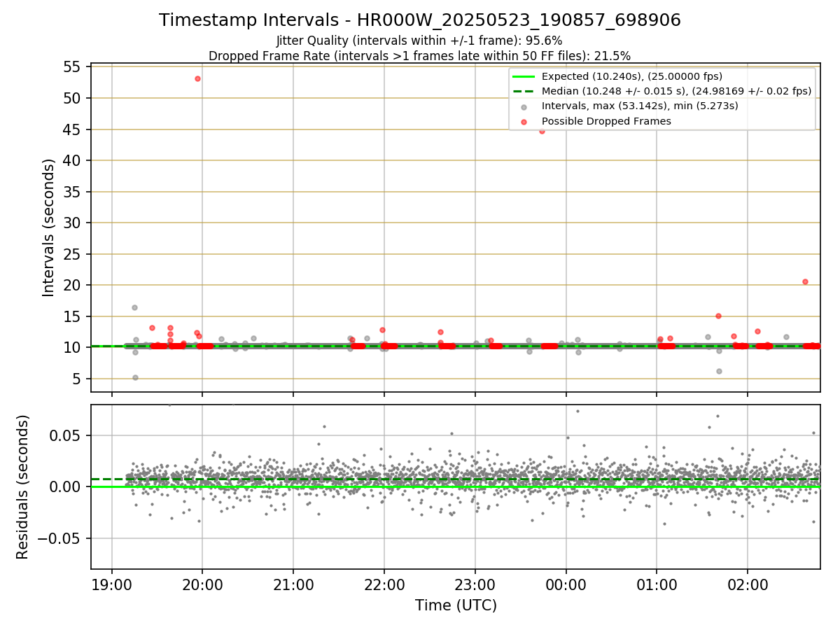Click the Intervals max/min legend entry

(x=640, y=106)
